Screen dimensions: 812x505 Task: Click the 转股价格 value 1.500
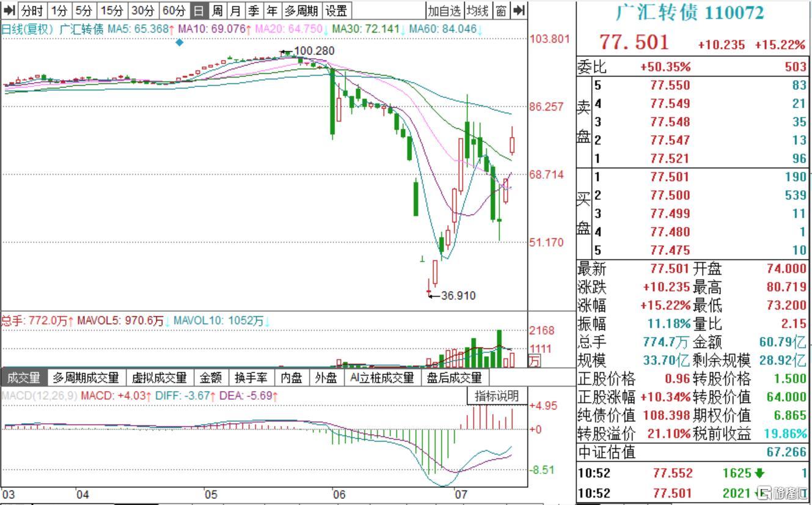[x=790, y=378]
